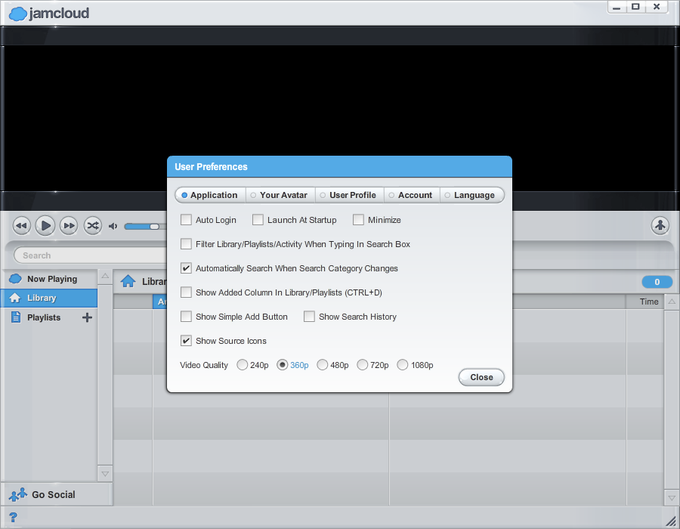Image resolution: width=680 pixels, height=529 pixels.
Task: Enable Filter Library When Typing checkbox
Action: click(x=186, y=244)
